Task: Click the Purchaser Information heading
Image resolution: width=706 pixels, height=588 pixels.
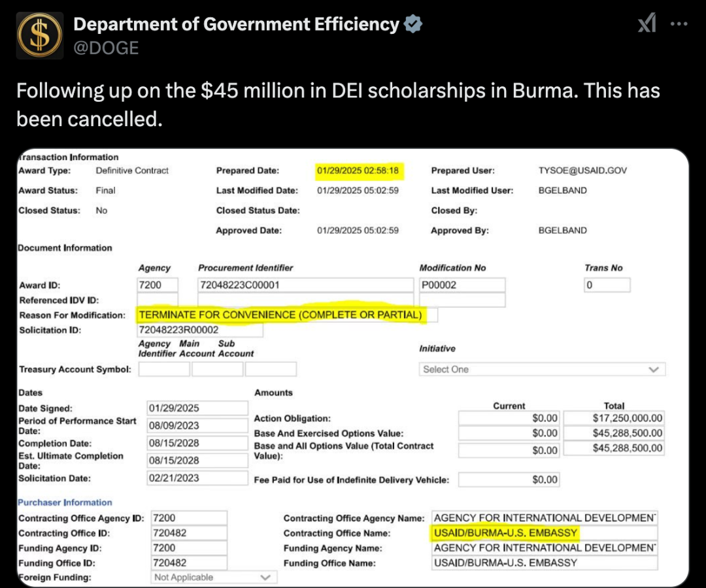Action: [x=65, y=502]
